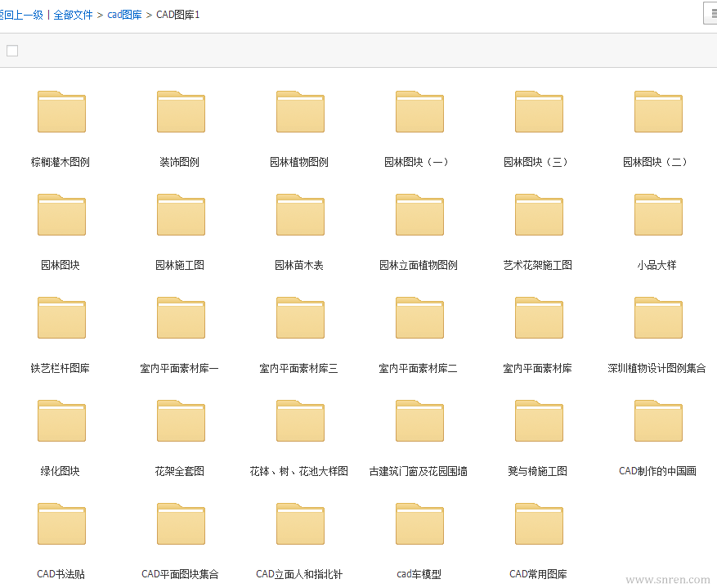The width and height of the screenshot is (717, 588).
Task: Open the 棕榈灌木图例 folder icon
Action: (62, 111)
